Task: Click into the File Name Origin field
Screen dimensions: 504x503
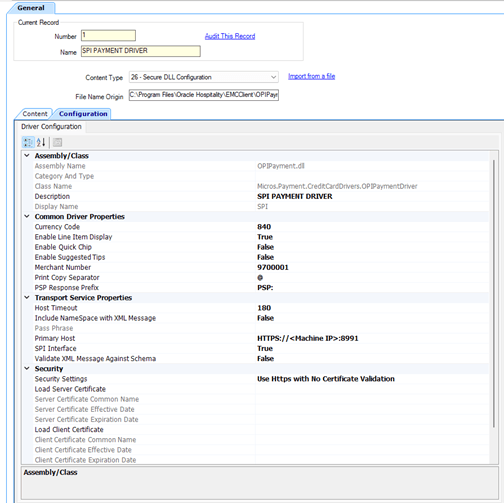Action: coord(204,95)
